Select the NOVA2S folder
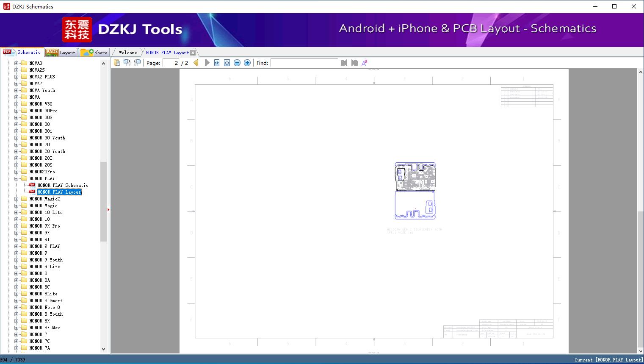Image resolution: width=644 pixels, height=364 pixels. [x=37, y=70]
